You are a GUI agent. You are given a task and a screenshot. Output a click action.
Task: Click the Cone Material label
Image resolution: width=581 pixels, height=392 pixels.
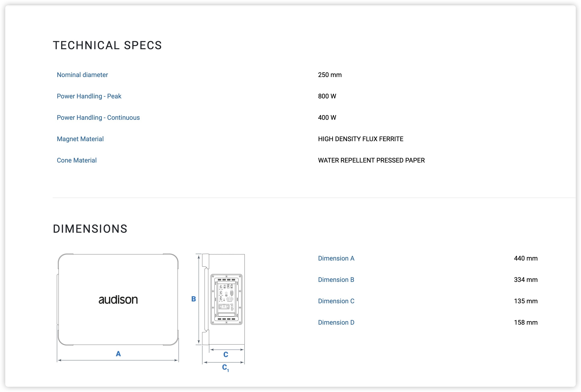point(76,160)
